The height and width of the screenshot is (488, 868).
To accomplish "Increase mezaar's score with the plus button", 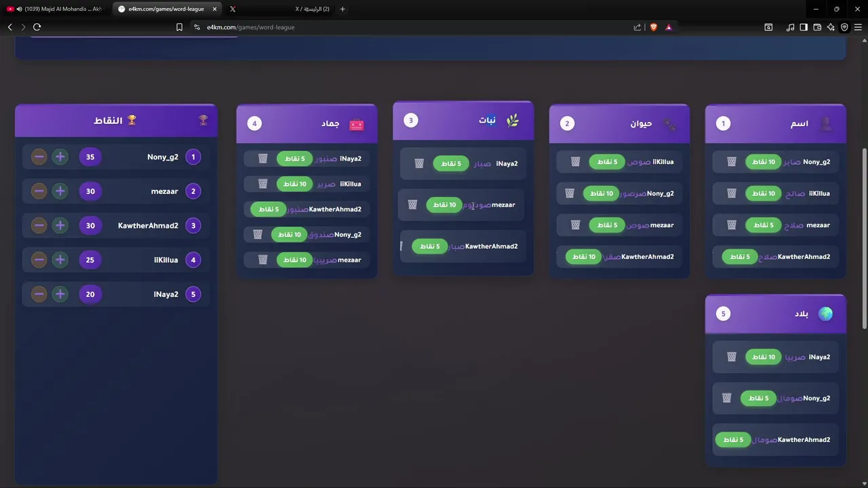I will [x=60, y=191].
